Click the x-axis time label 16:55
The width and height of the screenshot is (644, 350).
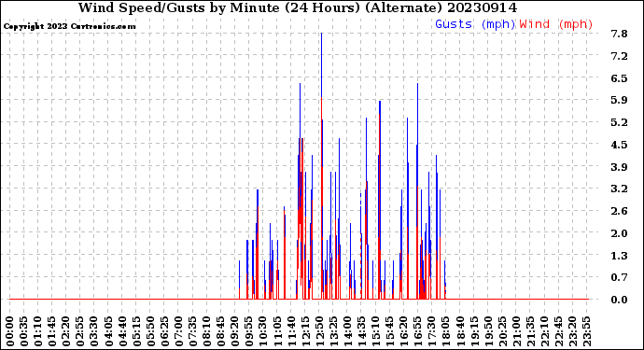(x=417, y=331)
